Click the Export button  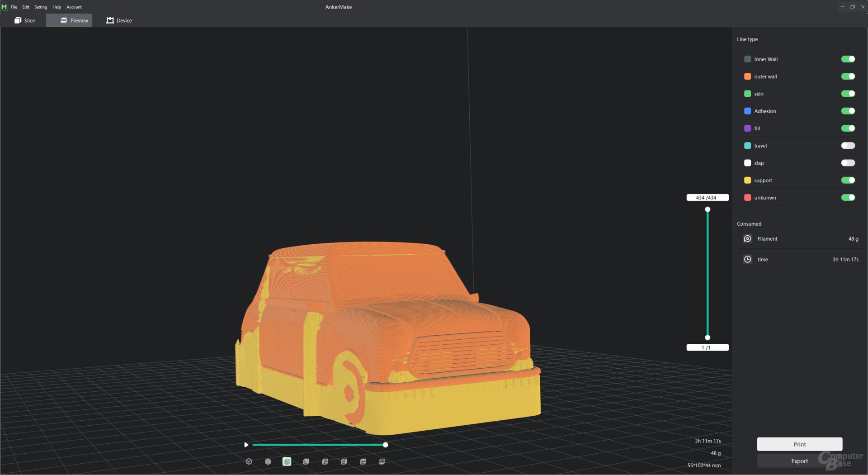tap(799, 461)
